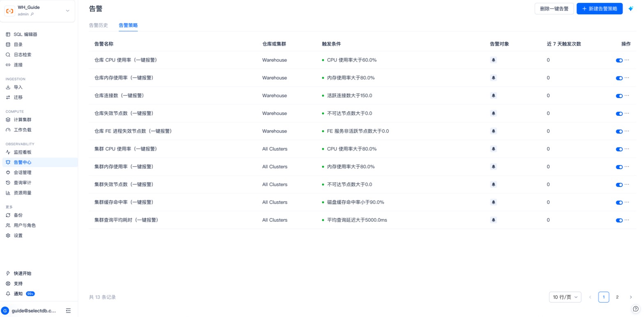
Task: Collapse the sidebar using bottom-left icon
Action: 68,311
